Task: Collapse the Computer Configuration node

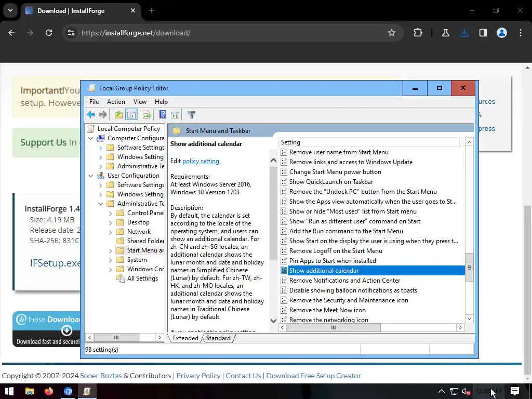Action: click(90, 138)
